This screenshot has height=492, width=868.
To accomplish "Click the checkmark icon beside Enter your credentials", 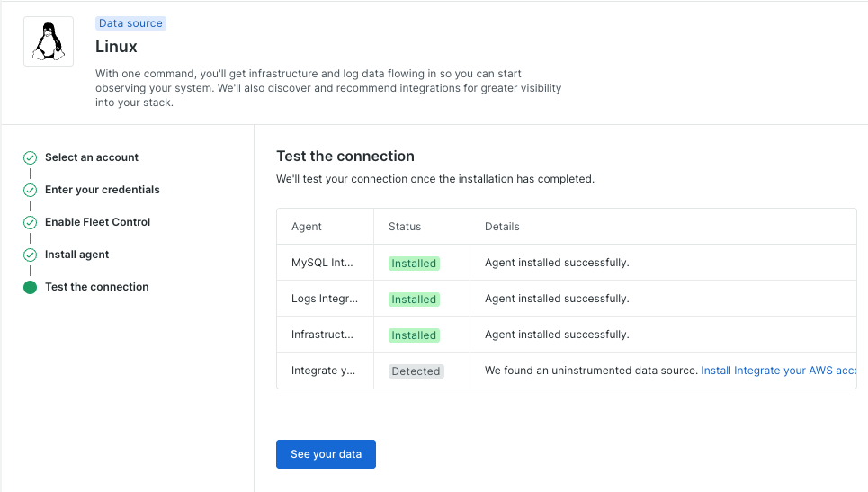I will click(30, 190).
